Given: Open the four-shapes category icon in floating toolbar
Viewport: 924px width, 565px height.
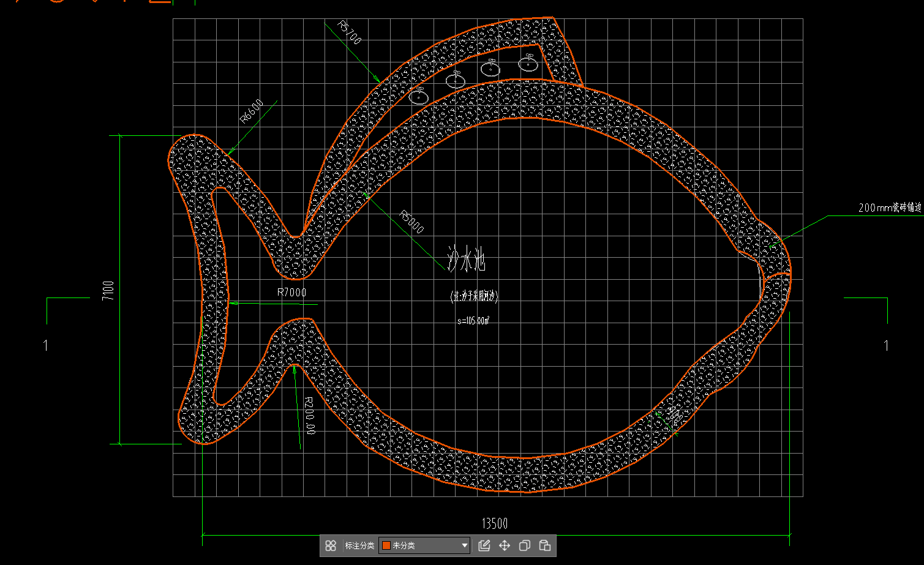Looking at the screenshot, I should [331, 545].
